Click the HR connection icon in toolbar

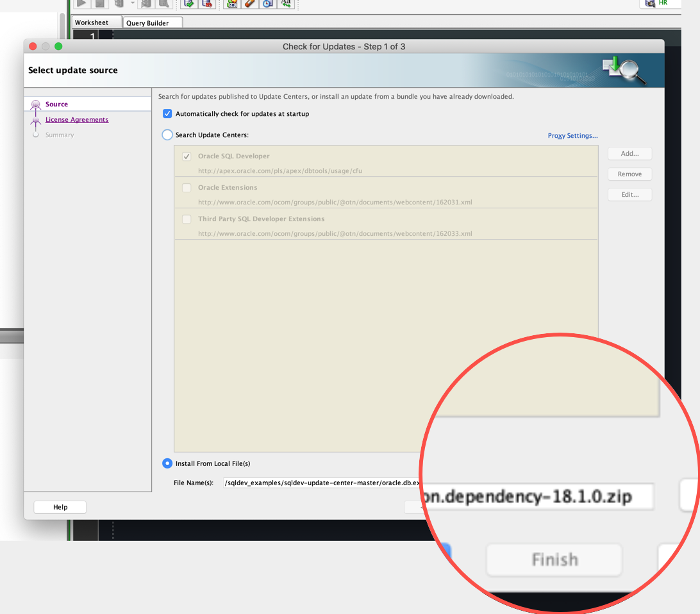(x=651, y=3)
